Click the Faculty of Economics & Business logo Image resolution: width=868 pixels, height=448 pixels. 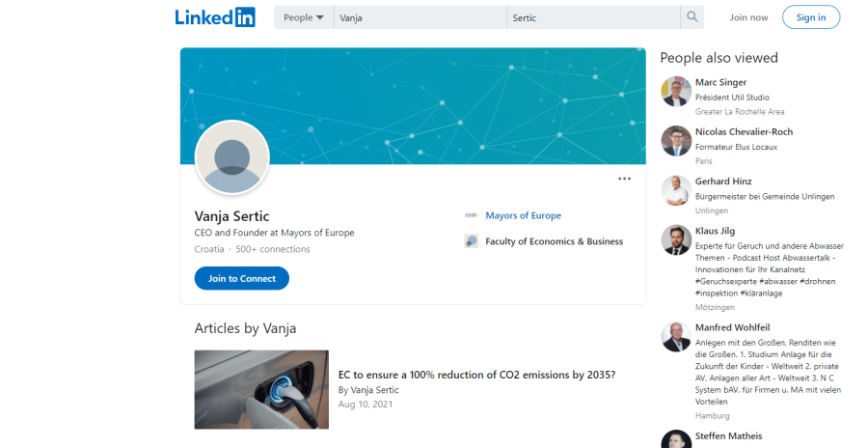coord(471,241)
